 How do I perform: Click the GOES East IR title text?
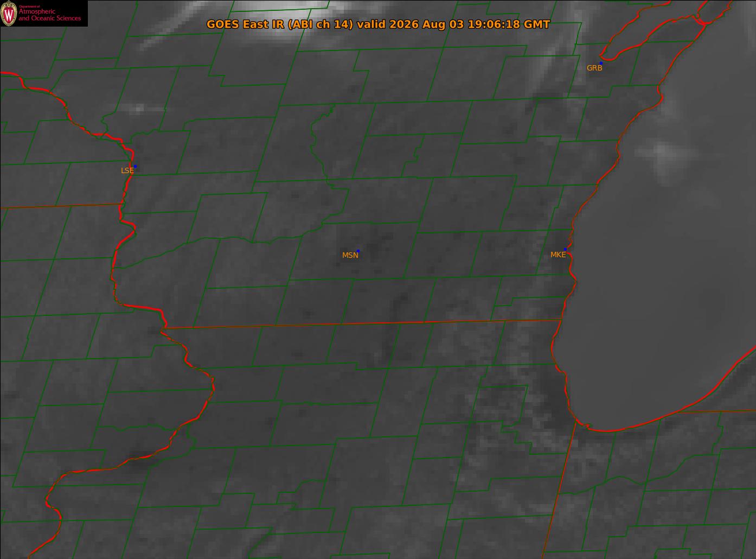tap(378, 24)
